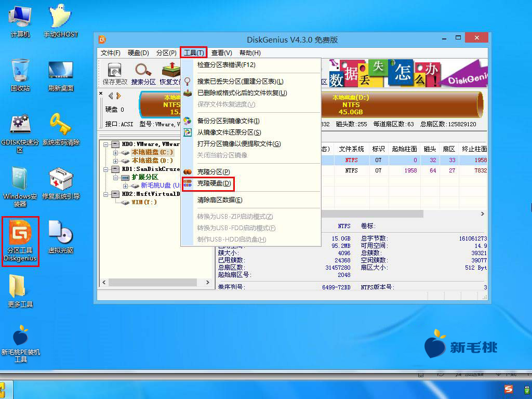
Task: Choose 备份分区到镜像文件 menu item
Action: 251,121
